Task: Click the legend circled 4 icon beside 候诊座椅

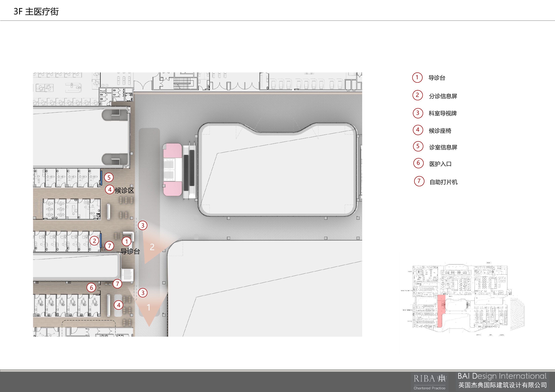Action: pos(418,130)
